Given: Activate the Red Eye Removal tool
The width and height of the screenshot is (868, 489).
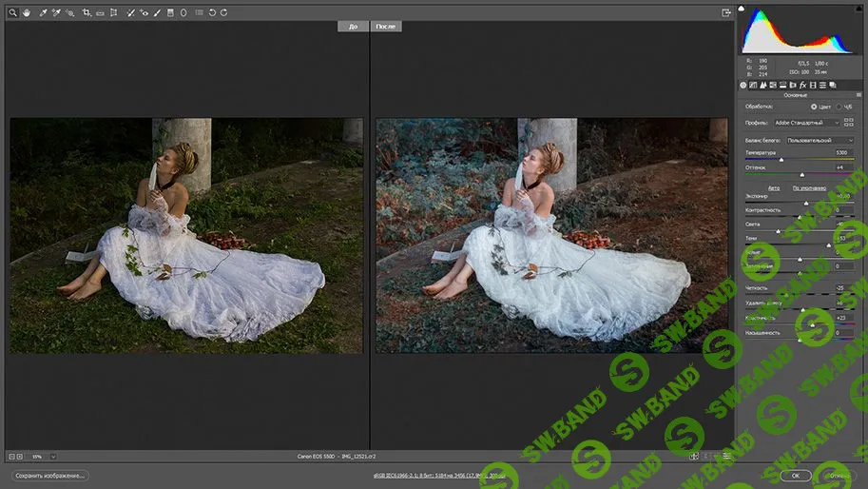Looking at the screenshot, I should 144,12.
